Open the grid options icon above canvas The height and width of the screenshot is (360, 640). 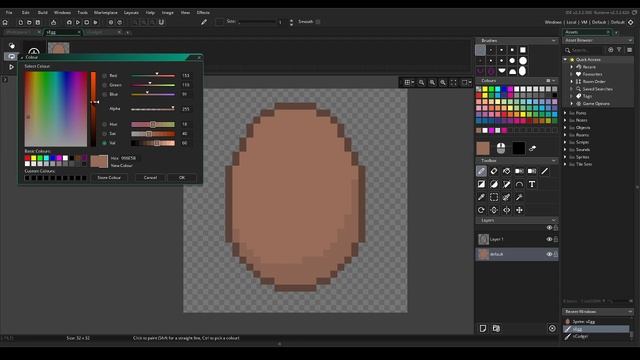[x=409, y=83]
